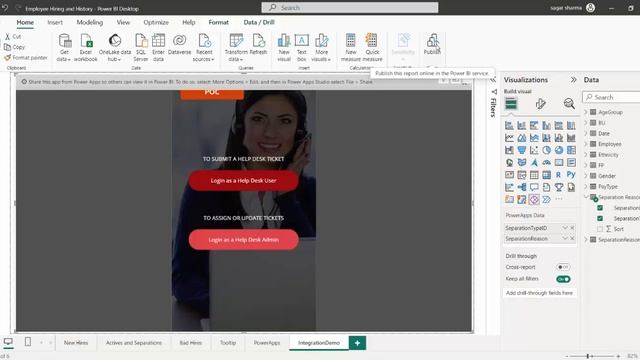This screenshot has width=640, height=360.
Task: Open OneLake data hub
Action: 115,47
